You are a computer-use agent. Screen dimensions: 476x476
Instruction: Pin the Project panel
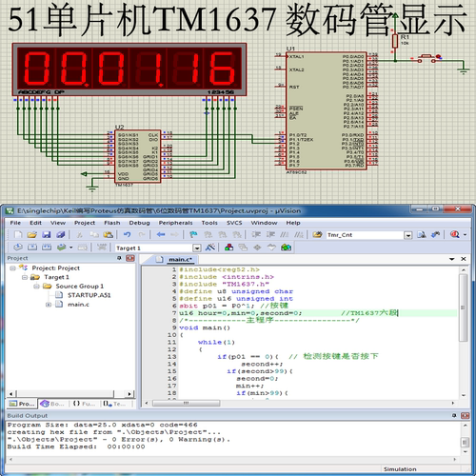point(119,258)
